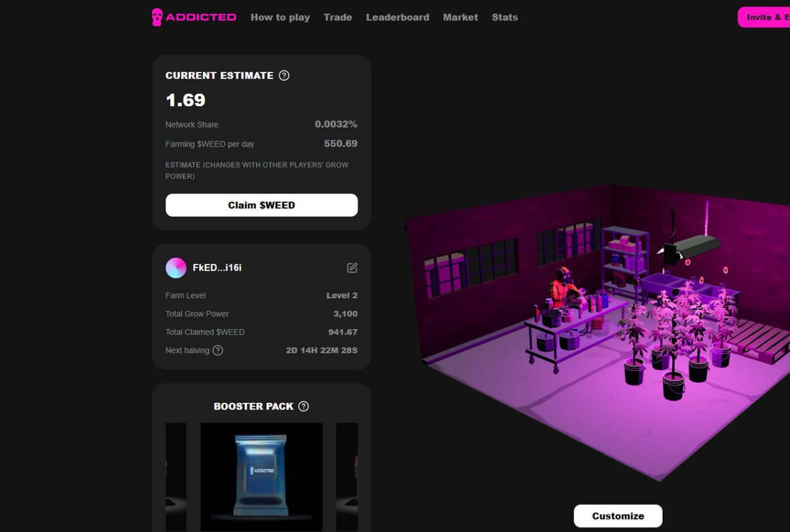This screenshot has width=790, height=532.
Task: Click the Farming $WEED per day label
Action: [x=209, y=144]
